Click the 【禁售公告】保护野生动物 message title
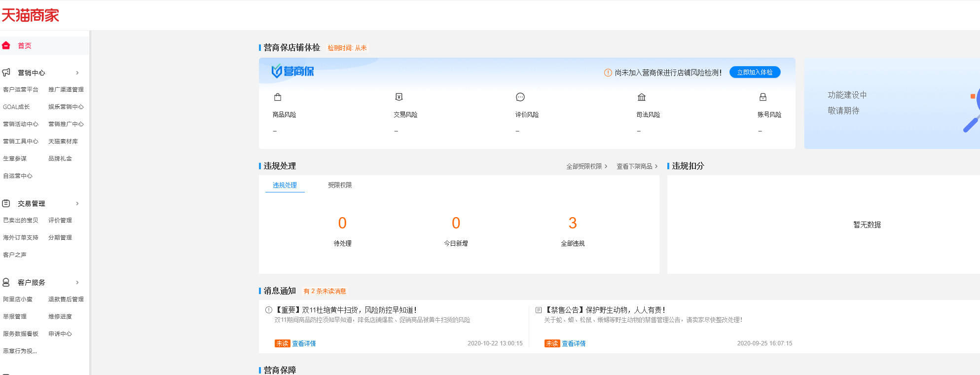Image resolution: width=980 pixels, height=375 pixels. (605, 310)
